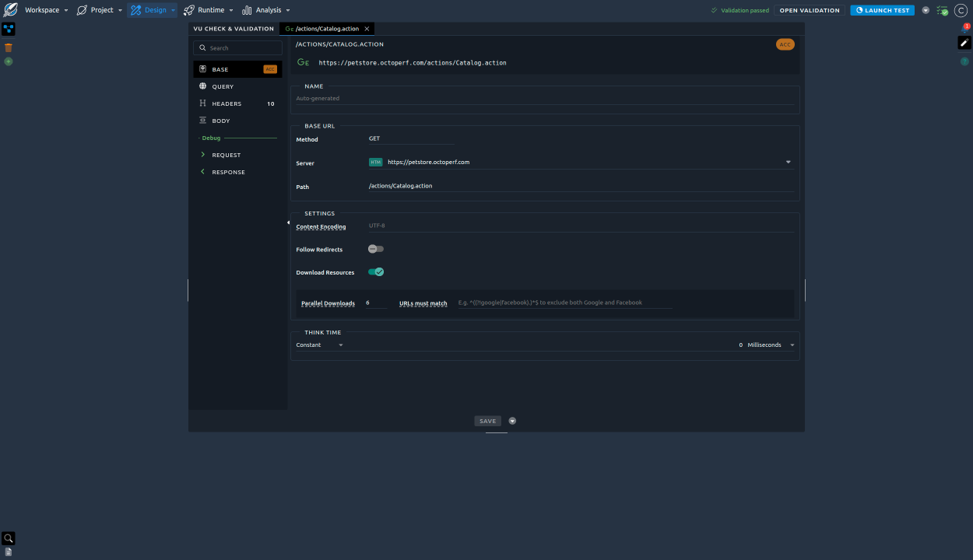Open the Milliseconds unit dropdown
The width and height of the screenshot is (973, 560).
pyautogui.click(x=771, y=345)
